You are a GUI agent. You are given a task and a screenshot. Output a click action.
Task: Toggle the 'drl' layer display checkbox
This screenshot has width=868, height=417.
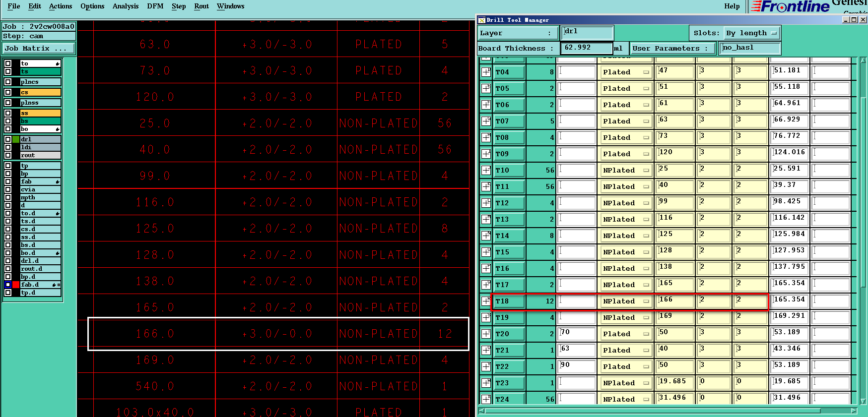8,139
